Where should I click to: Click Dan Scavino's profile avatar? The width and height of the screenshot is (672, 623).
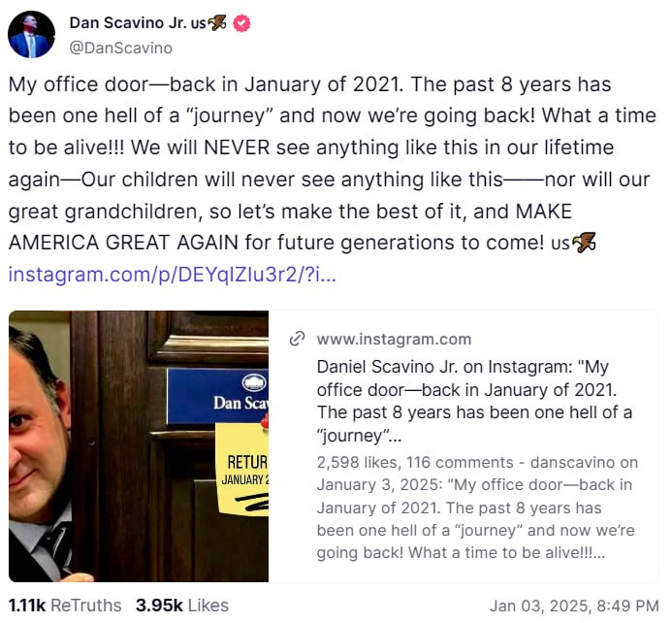(x=32, y=34)
